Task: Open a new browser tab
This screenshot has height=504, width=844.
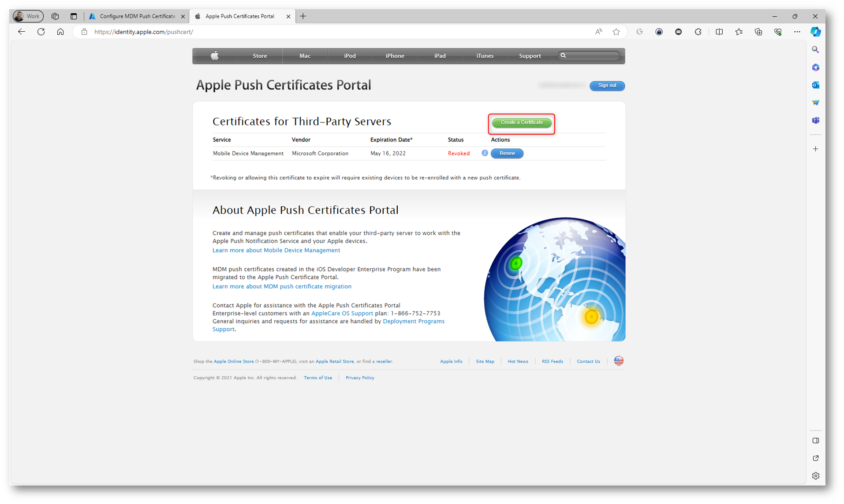Action: point(303,16)
